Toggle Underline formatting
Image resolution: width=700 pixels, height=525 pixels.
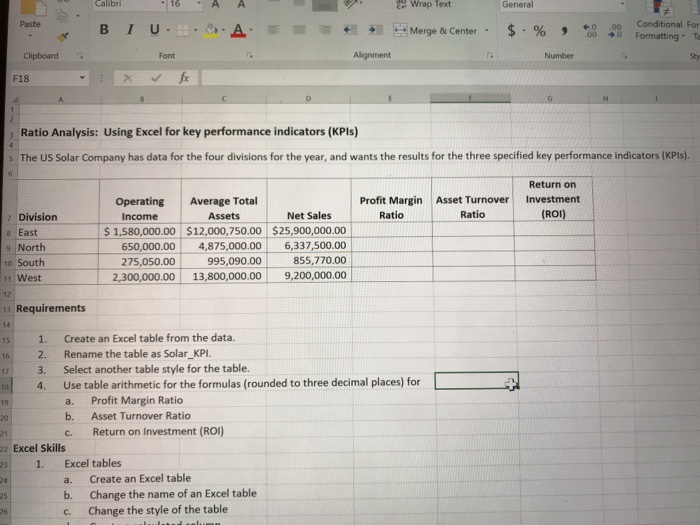pos(154,29)
